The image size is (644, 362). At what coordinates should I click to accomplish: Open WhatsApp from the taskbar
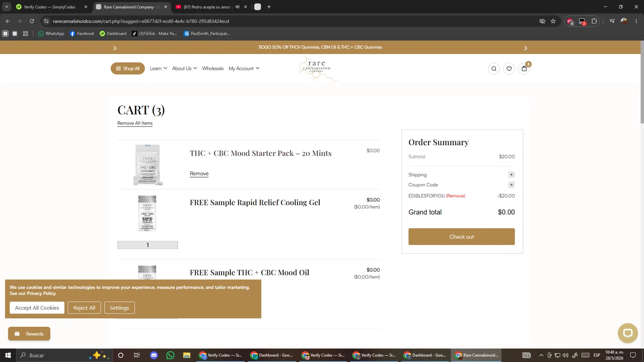coord(170,355)
